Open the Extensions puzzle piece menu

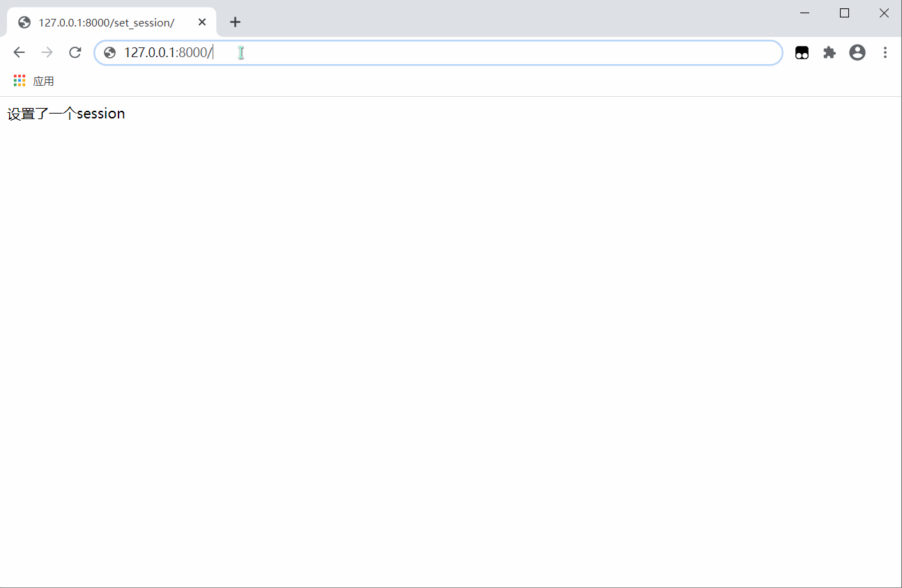[830, 52]
